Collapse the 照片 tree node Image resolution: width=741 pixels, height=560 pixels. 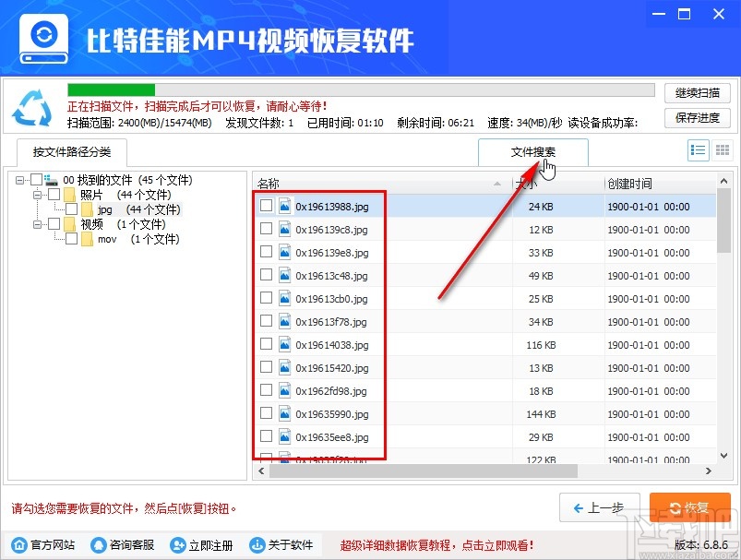coord(37,195)
